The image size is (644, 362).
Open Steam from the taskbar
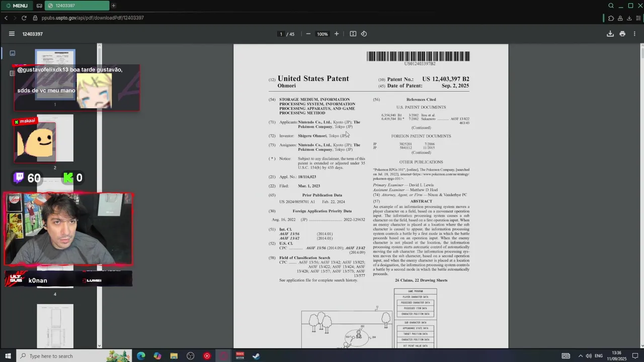[256, 356]
